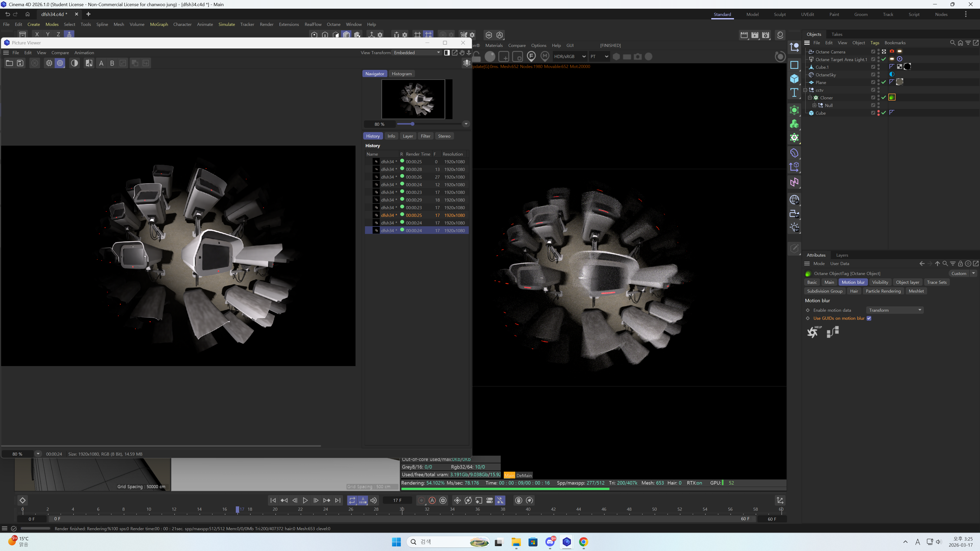980x551 pixels.
Task: Save the rendered image from Picture Viewer
Action: pyautogui.click(x=20, y=63)
